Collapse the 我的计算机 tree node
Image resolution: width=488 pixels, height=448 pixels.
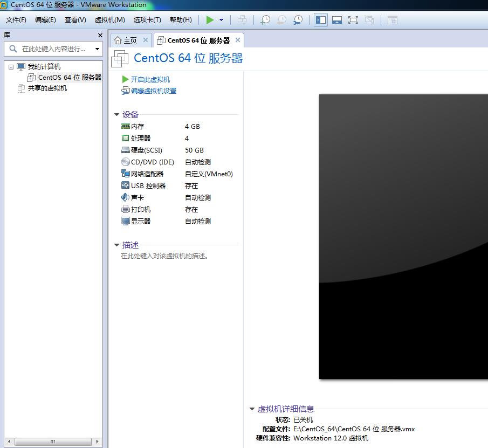pyautogui.click(x=11, y=67)
